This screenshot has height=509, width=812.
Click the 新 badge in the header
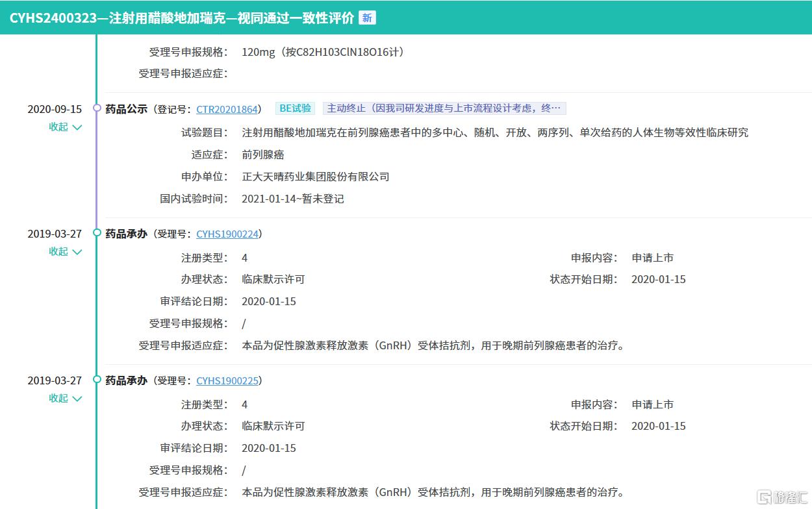pyautogui.click(x=367, y=18)
